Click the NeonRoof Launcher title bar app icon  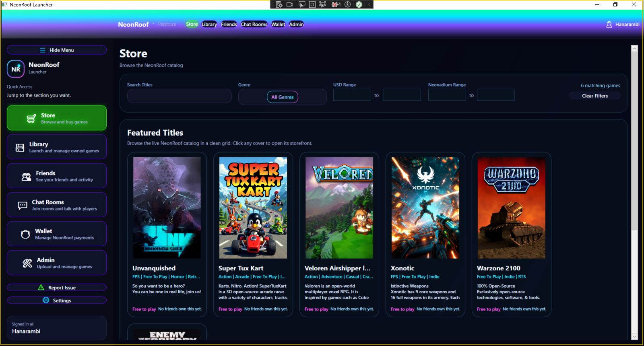4,4
